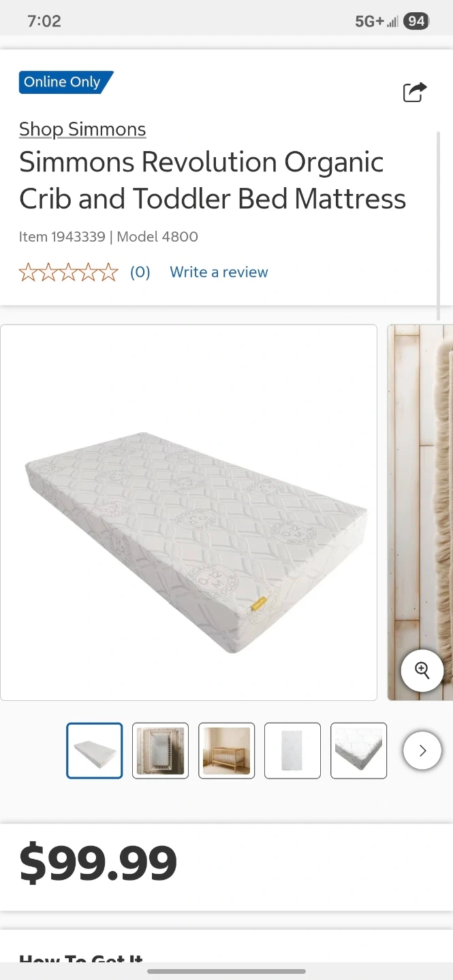Show next thumbnails with the arrow button
This screenshot has height=980, width=453.
(x=422, y=751)
